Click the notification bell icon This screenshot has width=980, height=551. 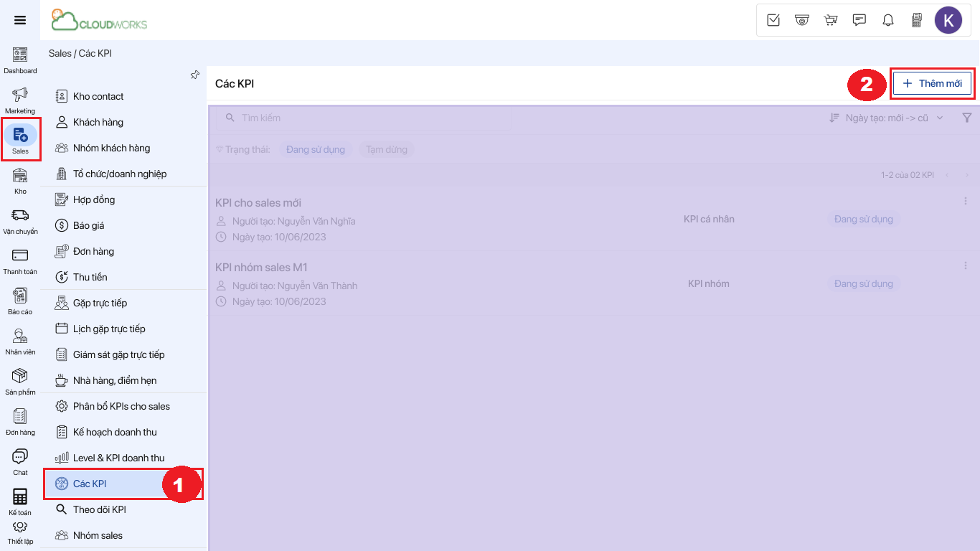888,20
